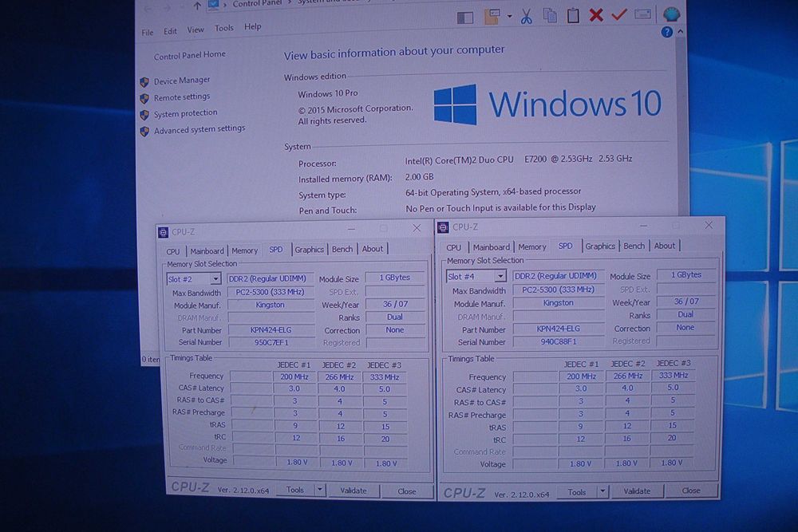Screen dimensions: 798x532
Task: Click the shield icon beside Device Manager
Action: pyautogui.click(x=144, y=82)
